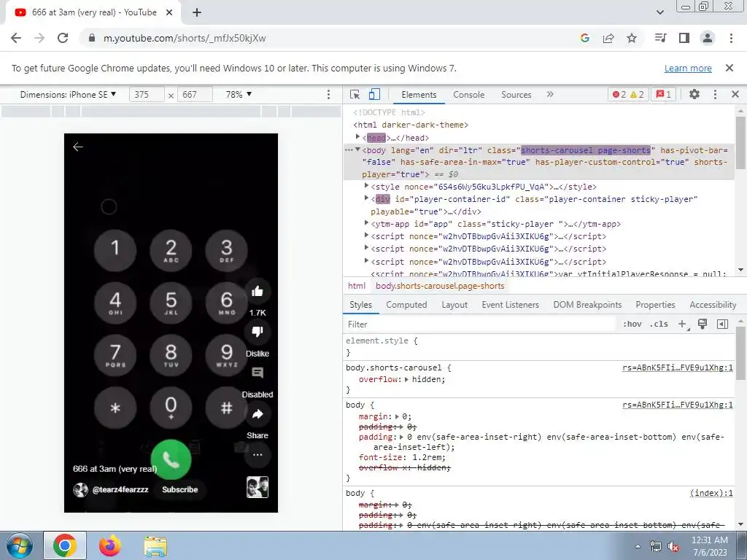
Task: Open the disabled comments icon
Action: pos(258,373)
